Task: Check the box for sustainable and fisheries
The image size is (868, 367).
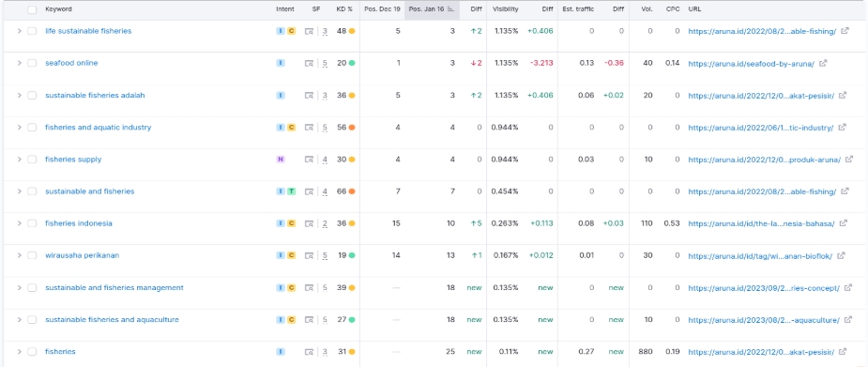Action: coord(32,191)
